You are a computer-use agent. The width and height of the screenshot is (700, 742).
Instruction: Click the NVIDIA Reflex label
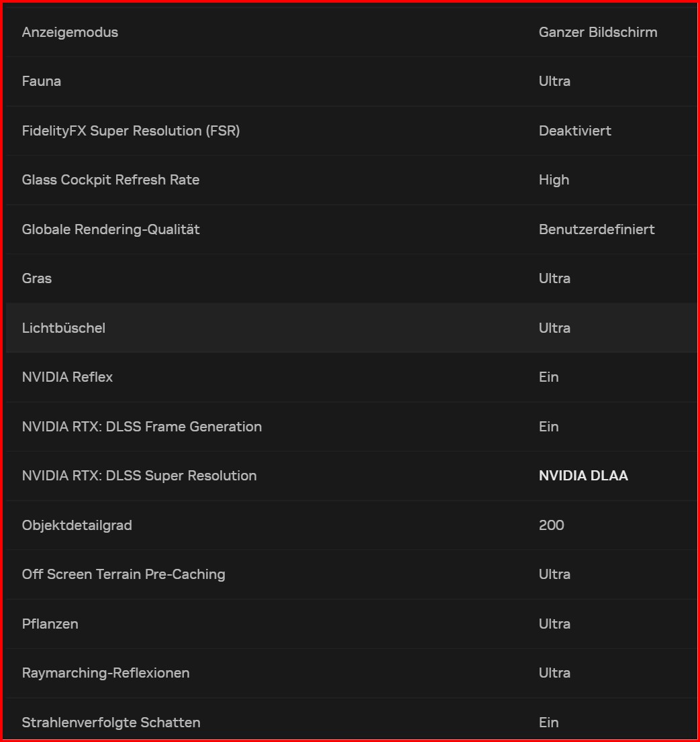click(x=67, y=377)
